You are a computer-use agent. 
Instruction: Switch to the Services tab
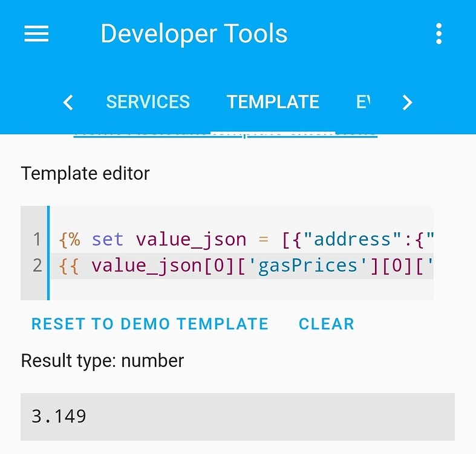coord(148,102)
